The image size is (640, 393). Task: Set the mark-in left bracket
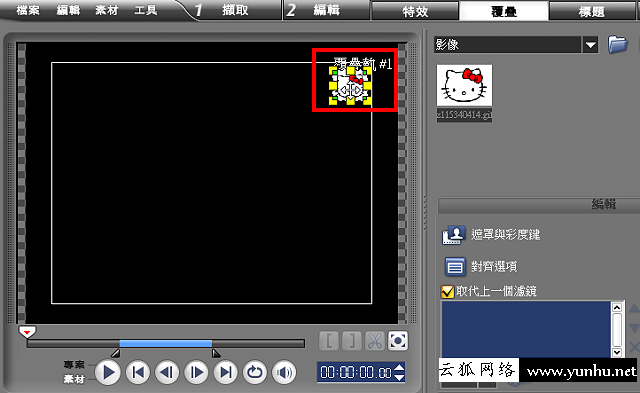pos(329,341)
